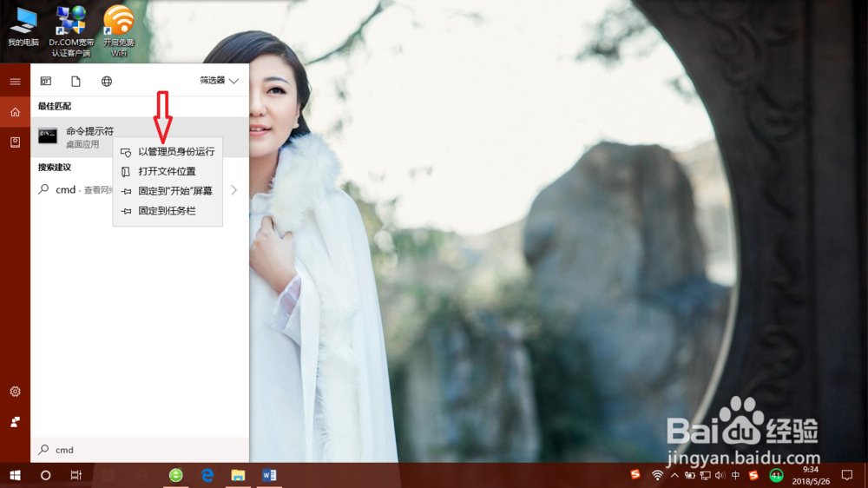Open clock showing 9:34 2018/5/26
The image size is (868, 488).
click(x=811, y=475)
